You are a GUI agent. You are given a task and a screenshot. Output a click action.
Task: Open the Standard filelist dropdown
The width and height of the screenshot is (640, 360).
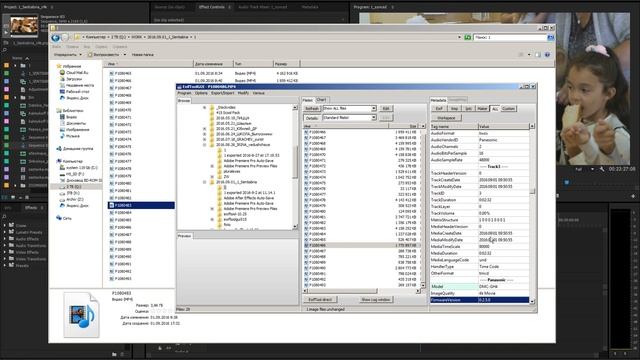pyautogui.click(x=349, y=118)
